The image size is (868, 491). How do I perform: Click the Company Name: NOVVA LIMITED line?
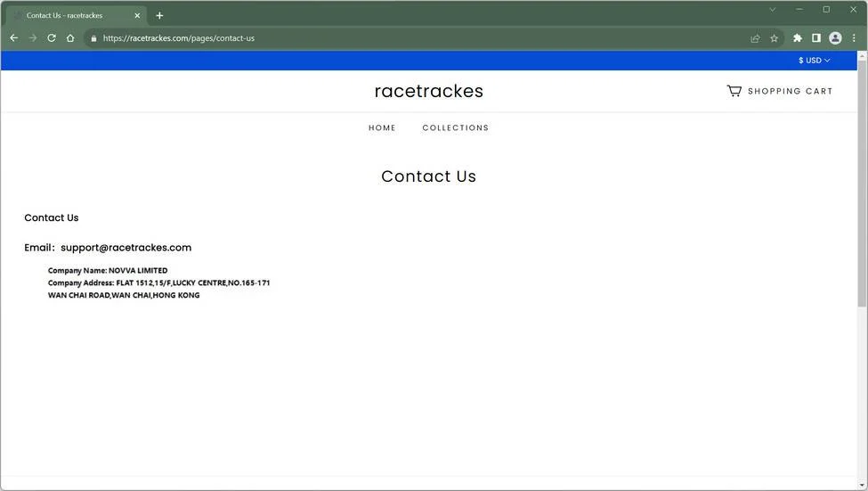tap(108, 270)
